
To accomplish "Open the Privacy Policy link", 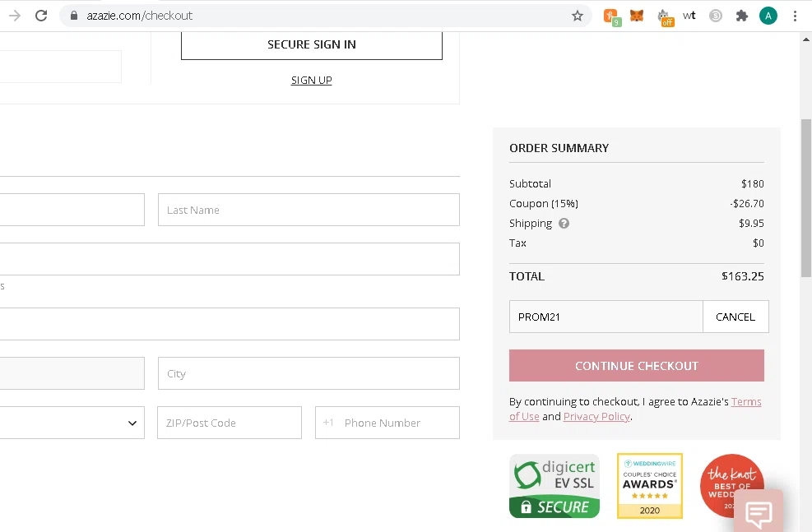I will point(596,416).
